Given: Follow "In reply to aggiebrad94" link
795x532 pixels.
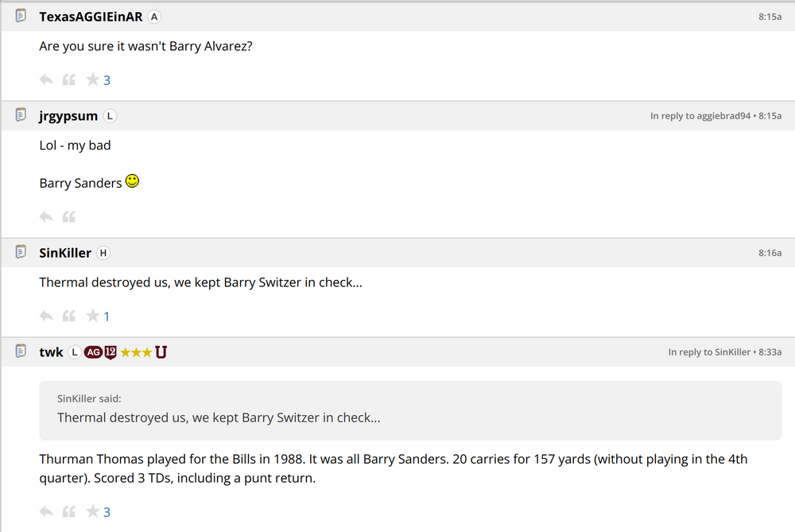Looking at the screenshot, I should [700, 116].
